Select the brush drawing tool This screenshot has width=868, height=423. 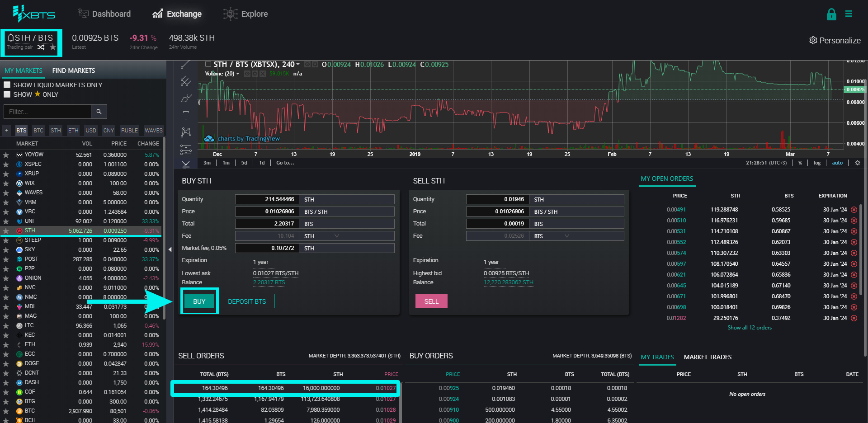coord(185,98)
